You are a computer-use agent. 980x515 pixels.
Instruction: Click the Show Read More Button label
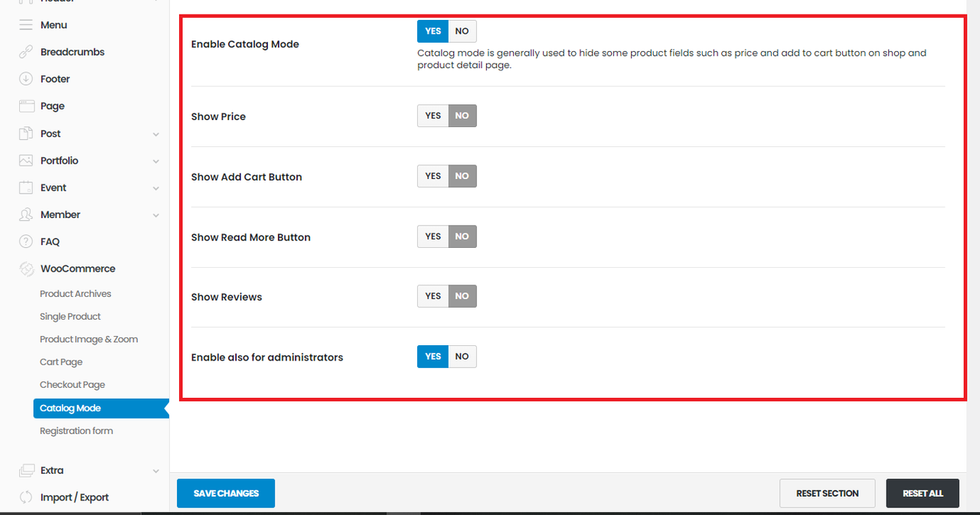[251, 237]
